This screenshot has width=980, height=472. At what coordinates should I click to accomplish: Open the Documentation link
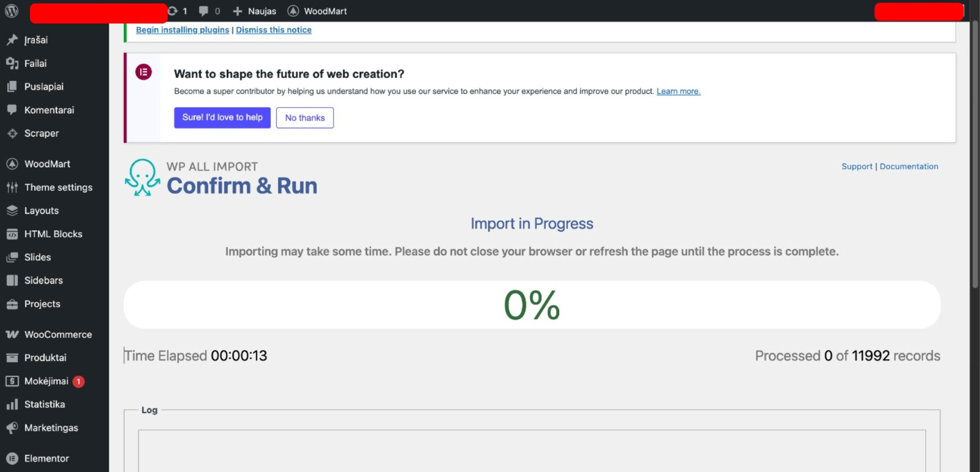(x=908, y=166)
